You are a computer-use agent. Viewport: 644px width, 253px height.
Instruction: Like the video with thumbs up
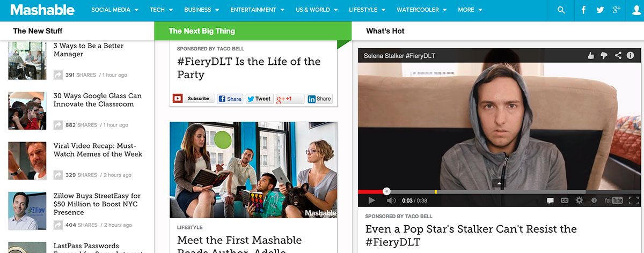tap(591, 55)
